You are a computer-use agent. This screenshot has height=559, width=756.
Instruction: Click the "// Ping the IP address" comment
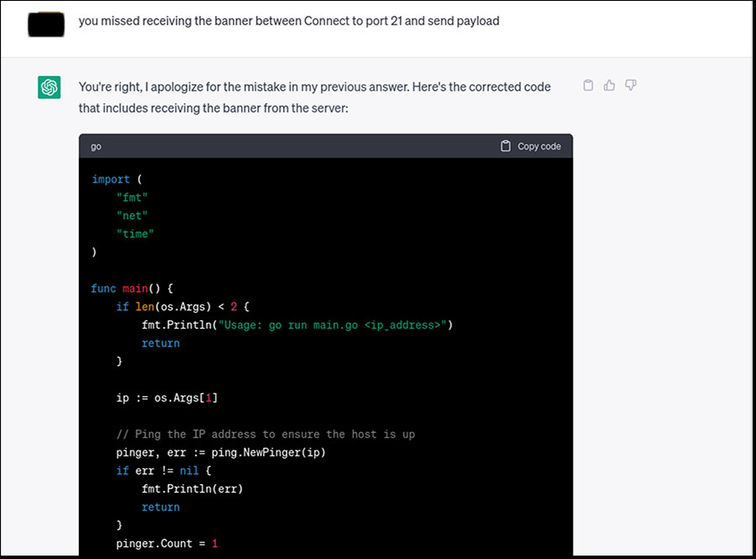(265, 435)
